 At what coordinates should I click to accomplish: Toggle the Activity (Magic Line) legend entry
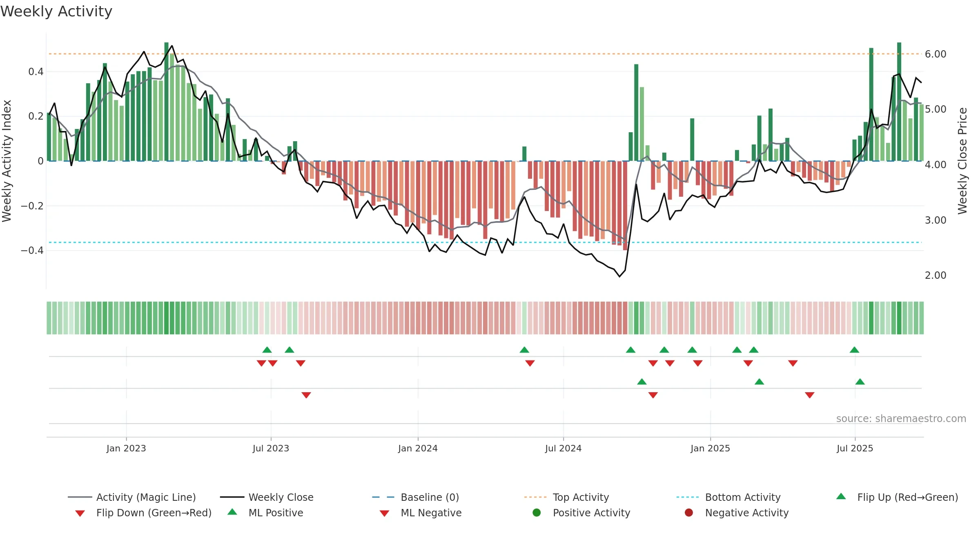coord(132,497)
